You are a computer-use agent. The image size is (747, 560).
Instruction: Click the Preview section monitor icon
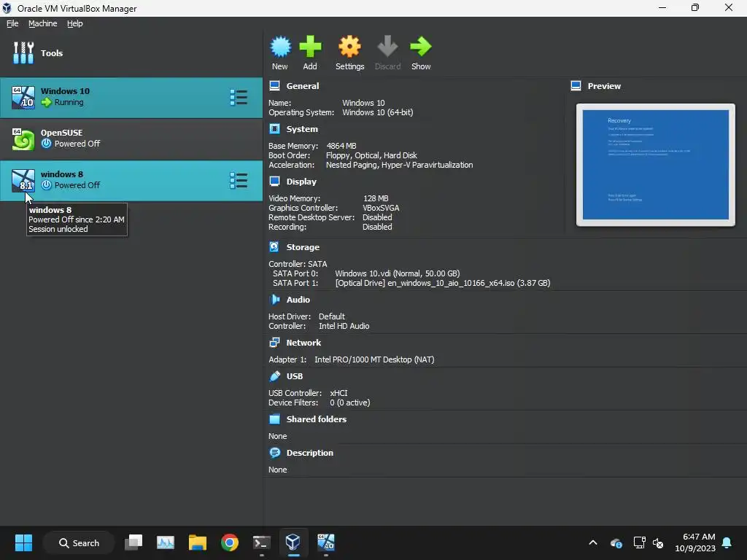tap(576, 86)
